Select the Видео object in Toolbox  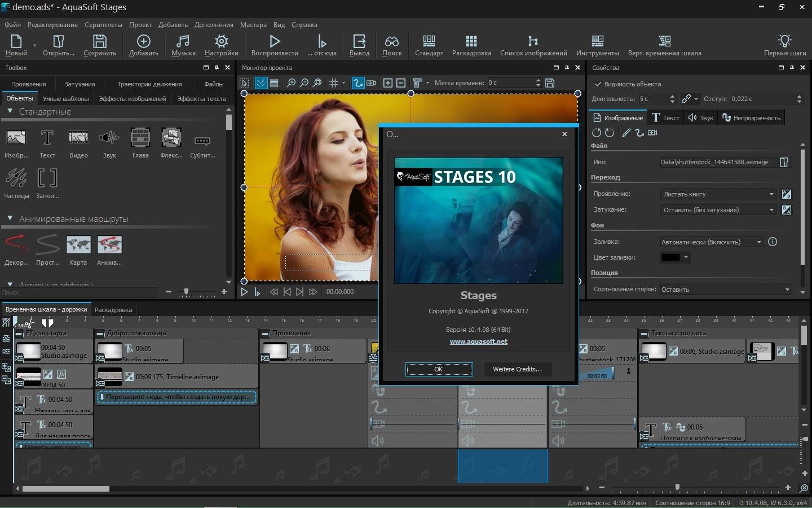tap(78, 143)
